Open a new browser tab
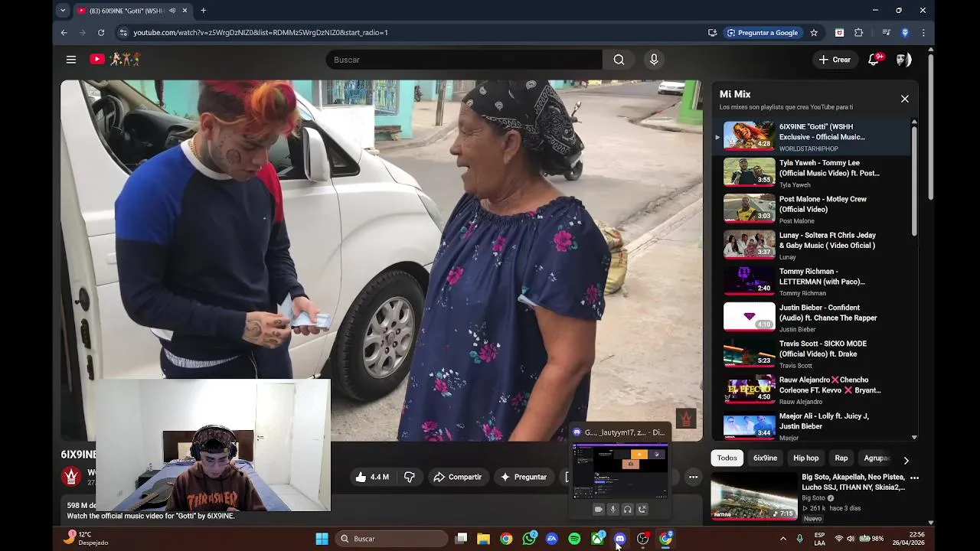The height and width of the screenshot is (551, 980). pos(203,11)
